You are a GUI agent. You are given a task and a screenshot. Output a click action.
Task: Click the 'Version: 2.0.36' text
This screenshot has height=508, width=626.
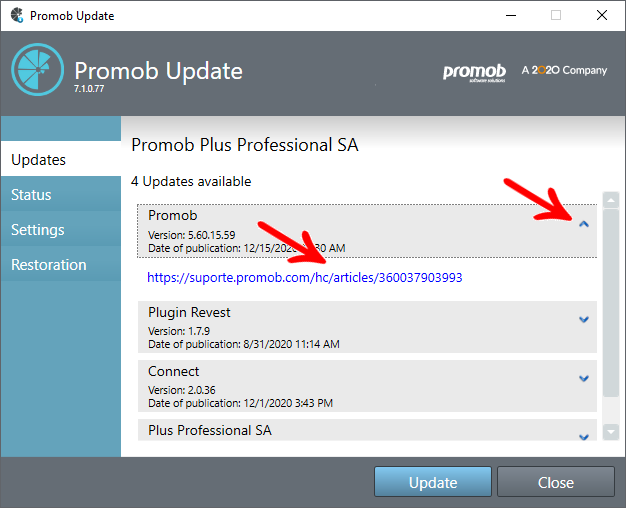click(x=182, y=390)
